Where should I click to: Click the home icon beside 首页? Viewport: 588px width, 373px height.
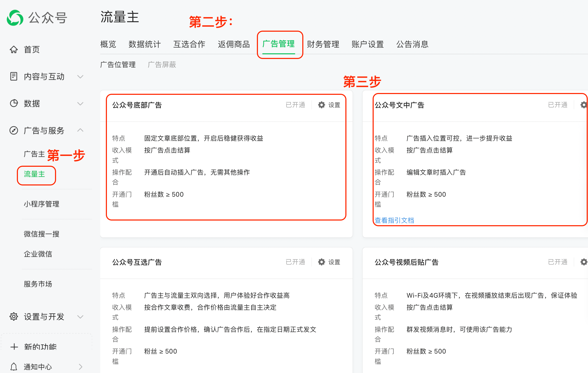[x=14, y=49]
